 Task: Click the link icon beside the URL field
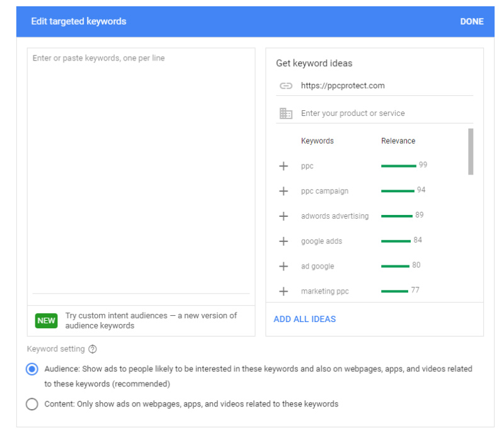click(286, 86)
